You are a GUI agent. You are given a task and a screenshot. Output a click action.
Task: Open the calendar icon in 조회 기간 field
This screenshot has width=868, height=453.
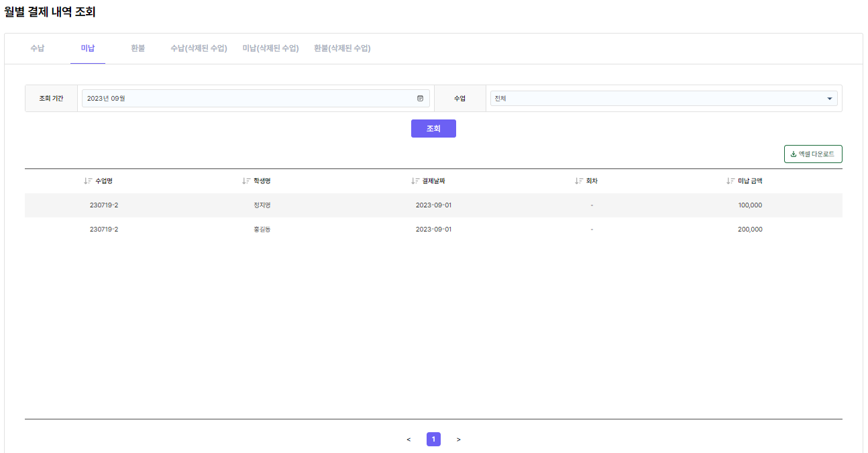point(421,99)
